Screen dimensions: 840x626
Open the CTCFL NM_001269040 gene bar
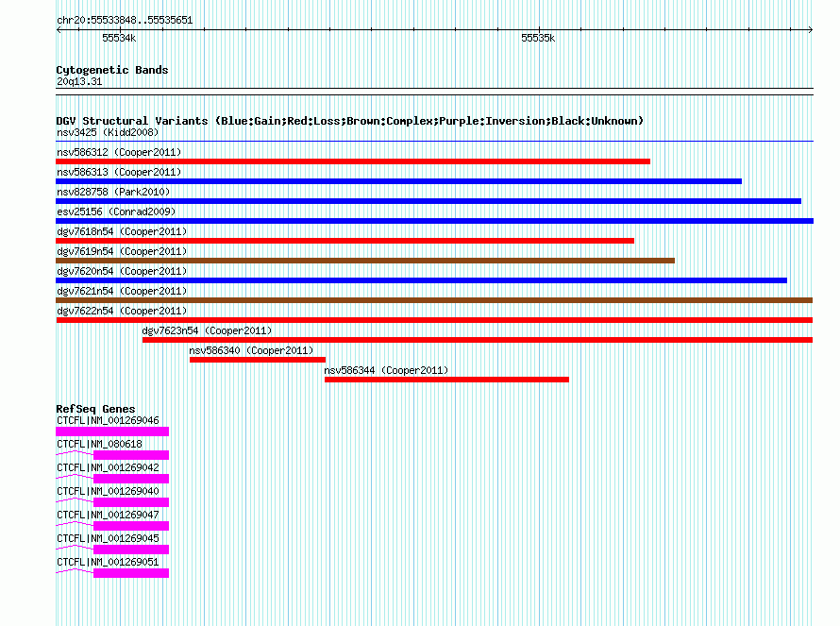coord(131,502)
